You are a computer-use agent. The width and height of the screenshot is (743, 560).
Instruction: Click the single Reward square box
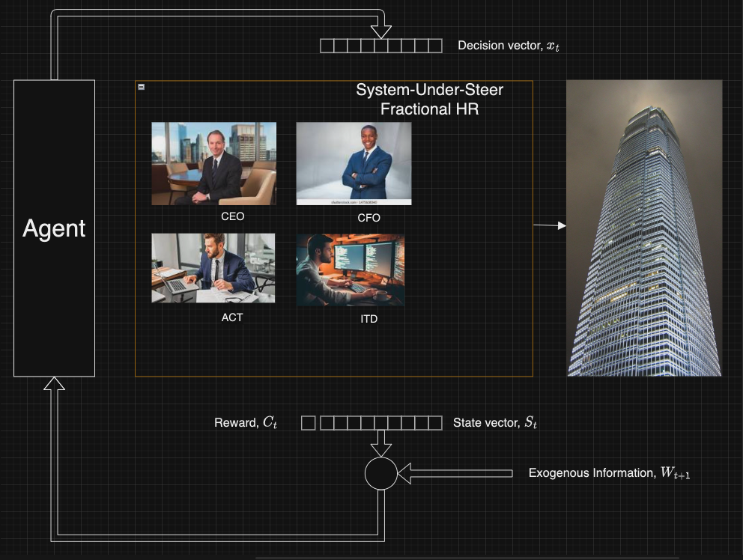[308, 423]
